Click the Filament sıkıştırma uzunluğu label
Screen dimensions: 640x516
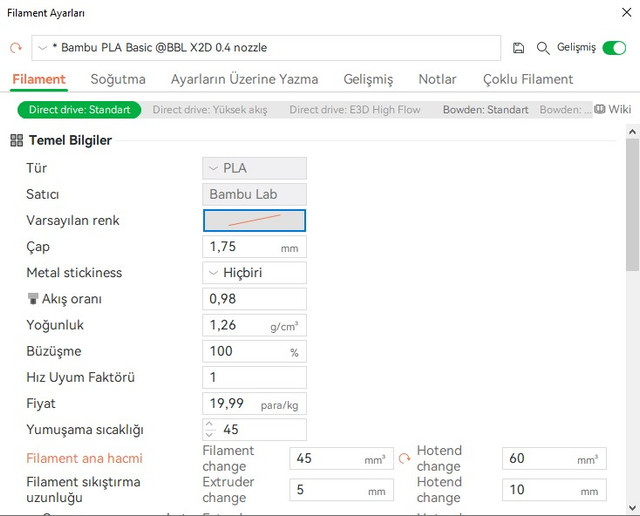pos(83,490)
